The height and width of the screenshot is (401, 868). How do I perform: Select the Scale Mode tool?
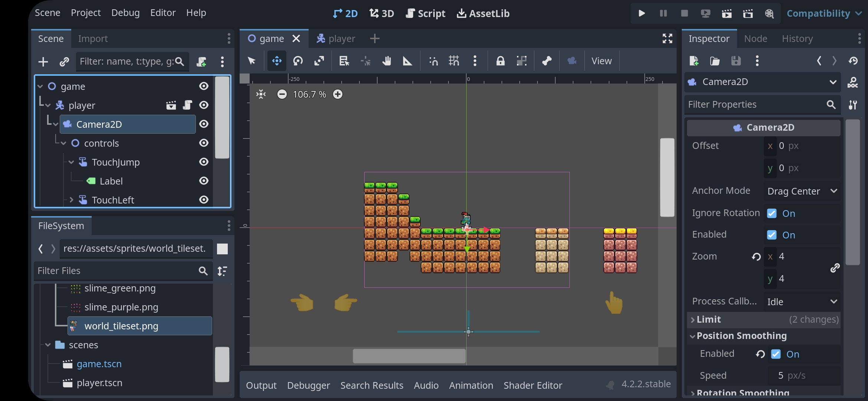coord(319,61)
